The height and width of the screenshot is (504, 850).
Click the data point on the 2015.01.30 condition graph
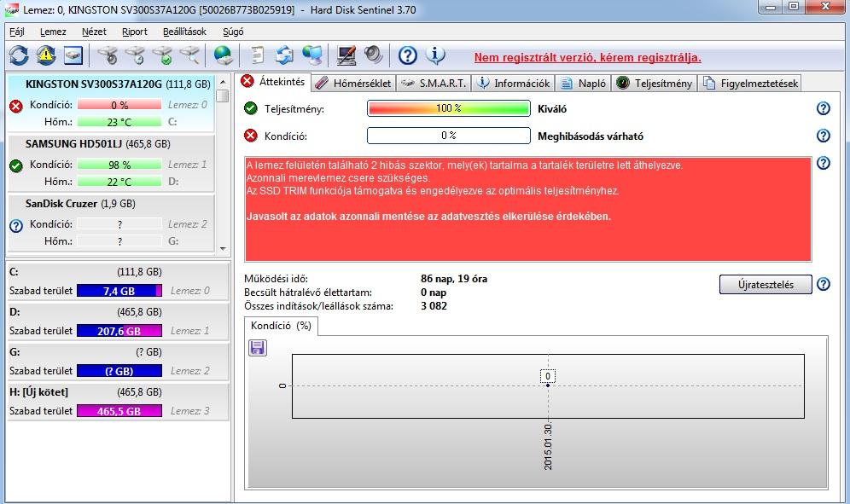pyautogui.click(x=548, y=385)
